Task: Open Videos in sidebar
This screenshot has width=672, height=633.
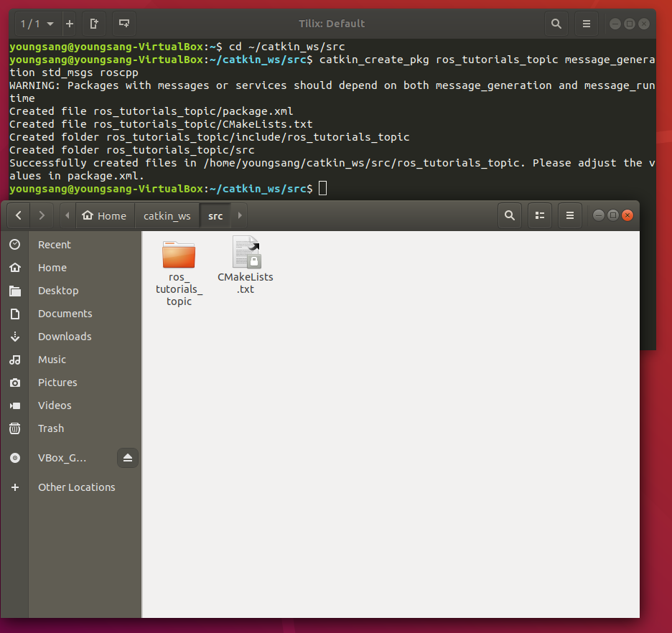Action: coord(71,405)
